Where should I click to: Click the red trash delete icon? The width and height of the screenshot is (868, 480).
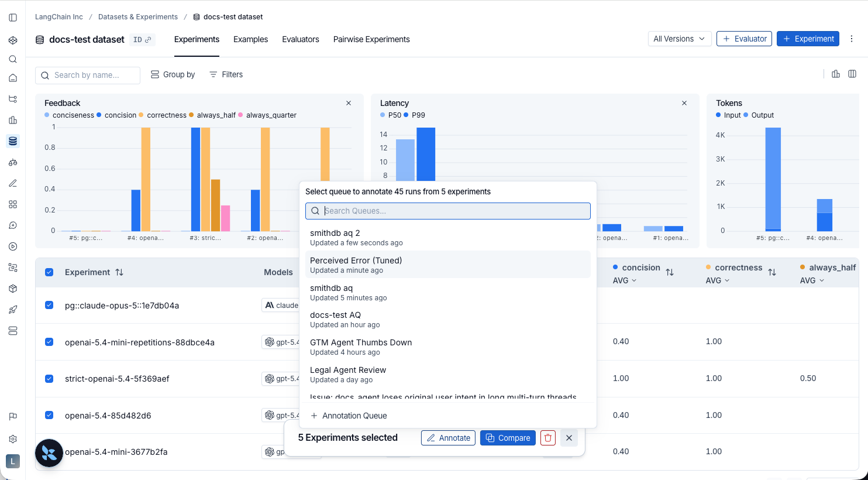click(548, 438)
